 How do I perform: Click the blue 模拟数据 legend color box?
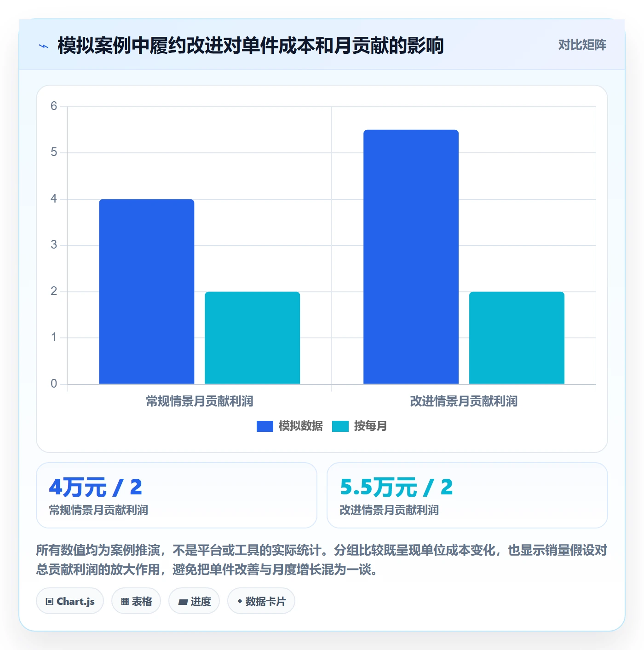(x=265, y=426)
